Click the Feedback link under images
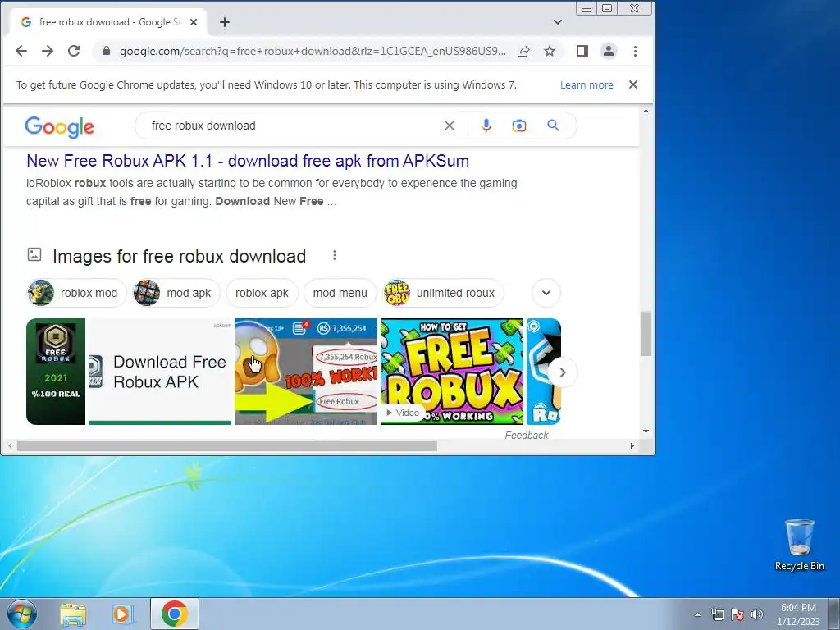This screenshot has height=630, width=840. tap(526, 436)
